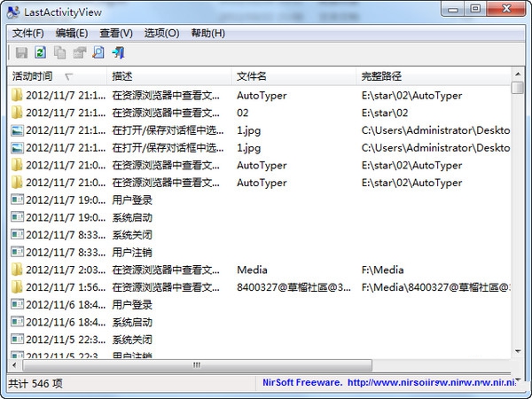
Task: Click the LastActivityView app icon in title bar
Action: [x=13, y=12]
